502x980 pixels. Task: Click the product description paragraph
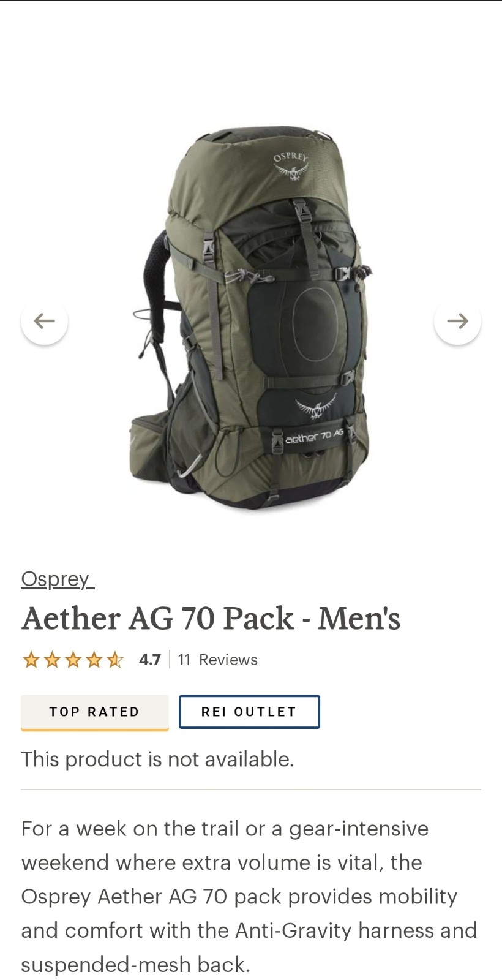(x=249, y=896)
